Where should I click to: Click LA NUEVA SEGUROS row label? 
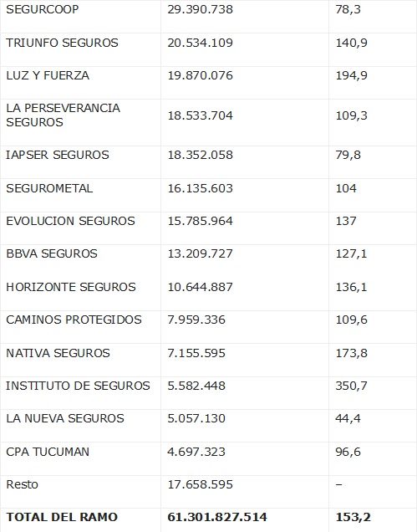point(65,418)
